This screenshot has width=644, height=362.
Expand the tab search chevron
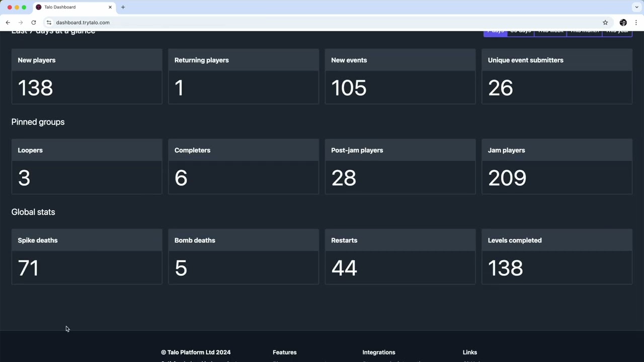coord(636,7)
